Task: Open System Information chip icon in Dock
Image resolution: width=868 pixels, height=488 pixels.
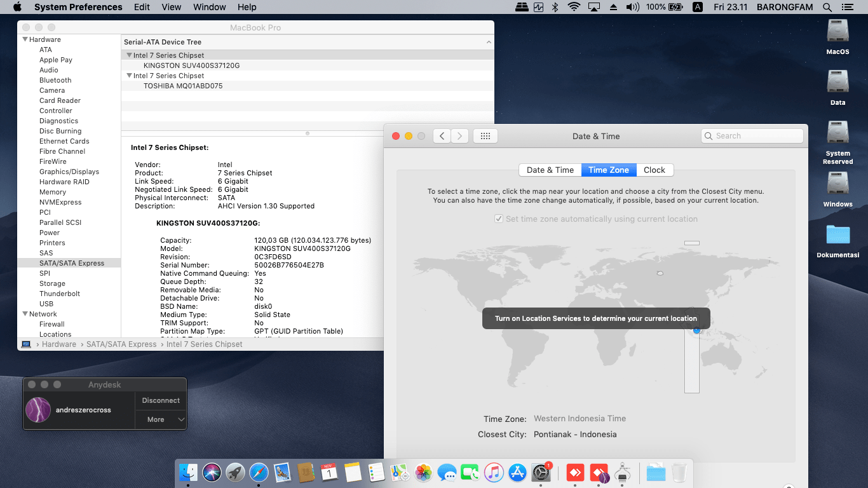Action: [x=622, y=473]
